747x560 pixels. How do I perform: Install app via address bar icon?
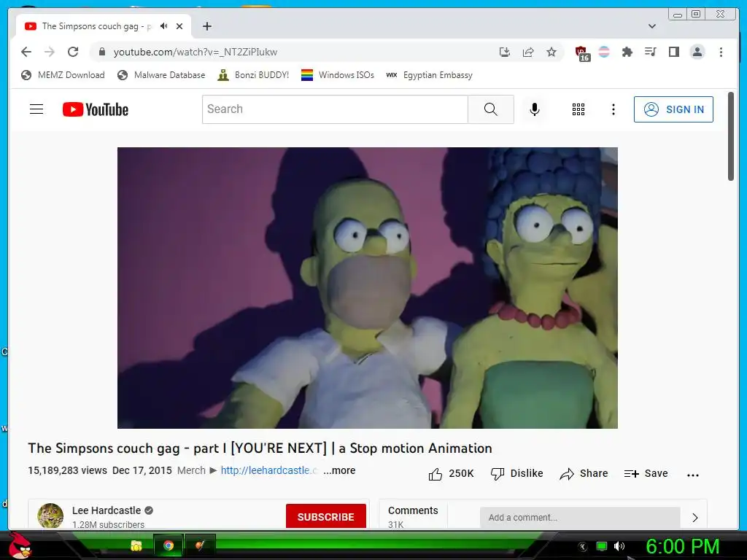click(x=505, y=52)
